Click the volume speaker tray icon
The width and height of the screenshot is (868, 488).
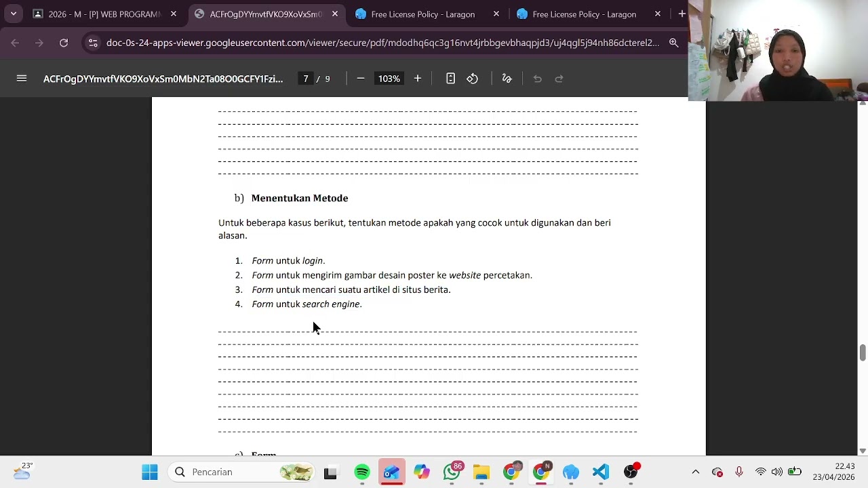coord(777,472)
